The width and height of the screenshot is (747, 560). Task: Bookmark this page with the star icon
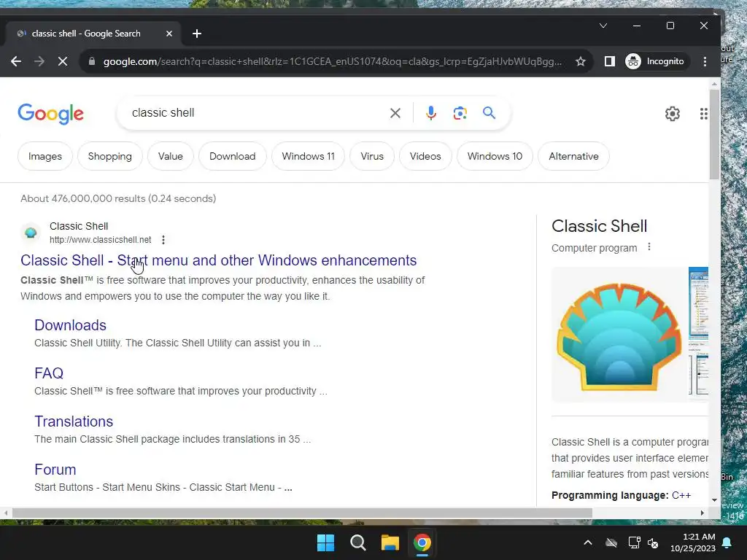[x=580, y=61]
